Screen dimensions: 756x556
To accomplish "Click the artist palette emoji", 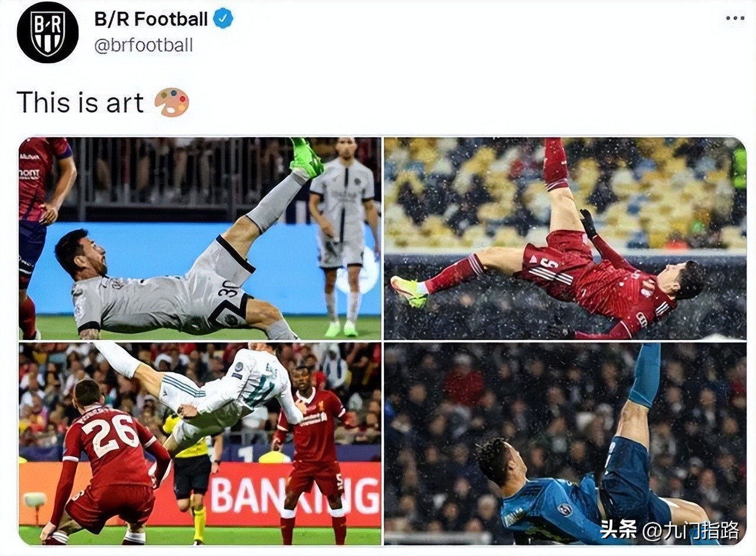I will [172, 102].
